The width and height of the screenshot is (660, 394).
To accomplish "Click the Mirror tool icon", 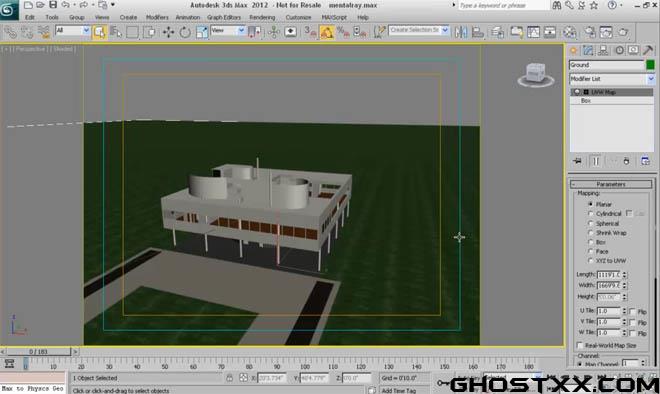I will click(x=461, y=32).
